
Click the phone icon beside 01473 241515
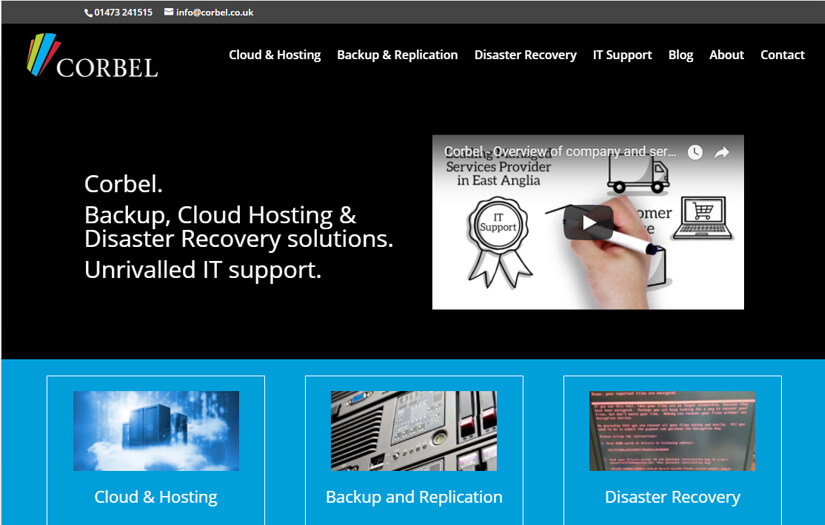click(x=88, y=13)
